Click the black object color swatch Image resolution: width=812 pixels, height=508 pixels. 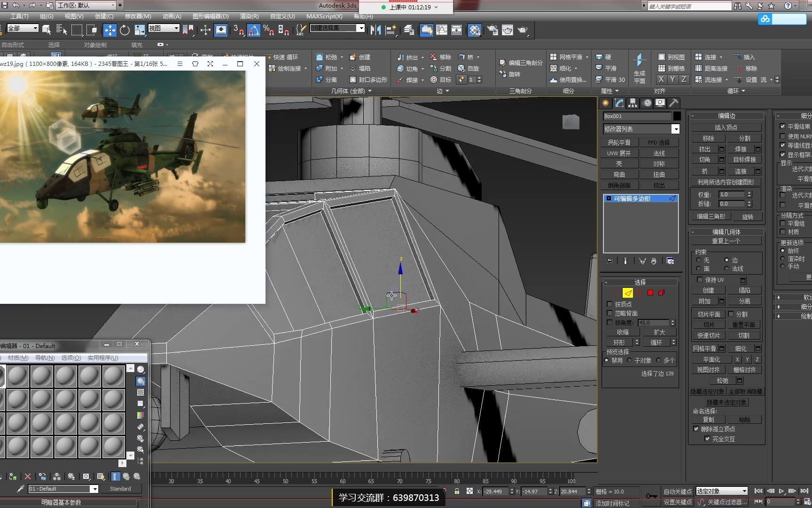click(677, 116)
